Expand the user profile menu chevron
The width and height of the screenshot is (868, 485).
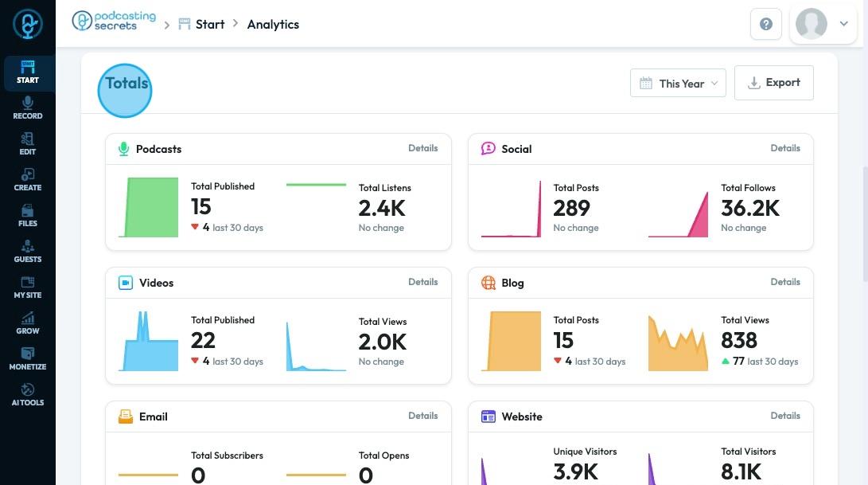coord(843,24)
